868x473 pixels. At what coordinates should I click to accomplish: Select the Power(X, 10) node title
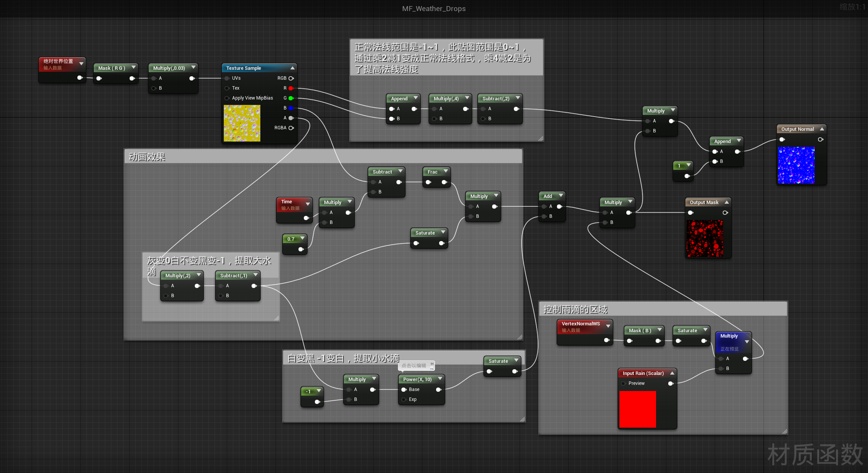pos(417,379)
